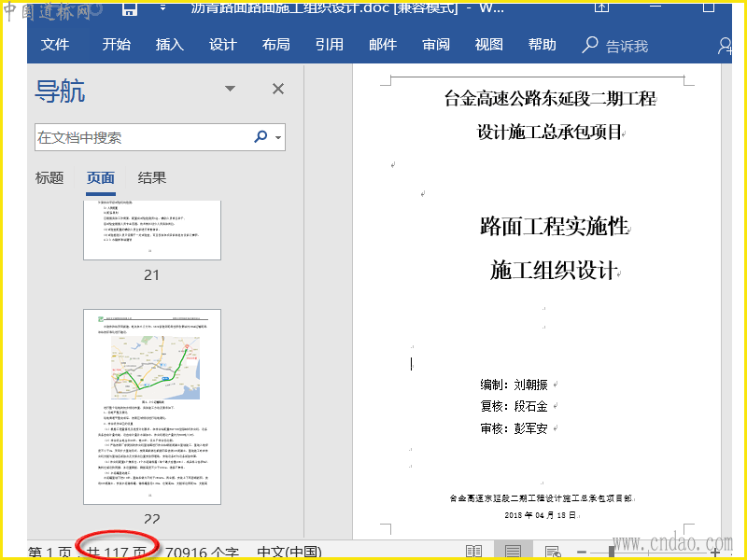747x560 pixels.
Task: Select the 页面 navigation tab
Action: (101, 178)
